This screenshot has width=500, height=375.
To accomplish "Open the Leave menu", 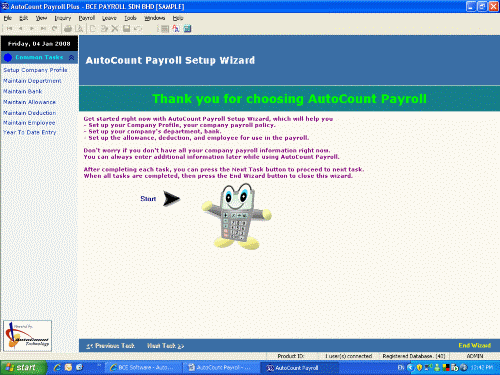I will [109, 18].
